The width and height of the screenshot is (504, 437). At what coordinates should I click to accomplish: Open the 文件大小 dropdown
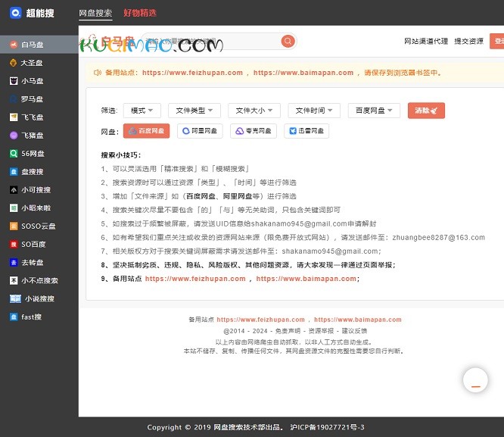(254, 111)
